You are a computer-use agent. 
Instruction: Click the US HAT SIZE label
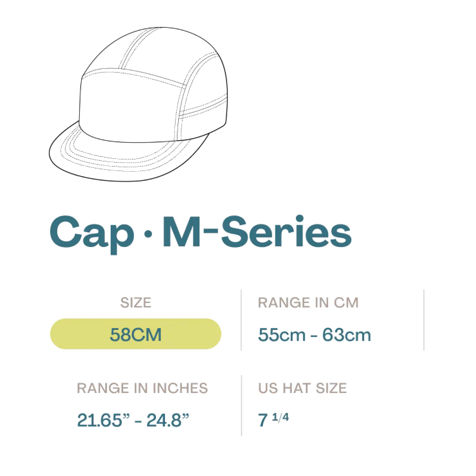tap(302, 388)
